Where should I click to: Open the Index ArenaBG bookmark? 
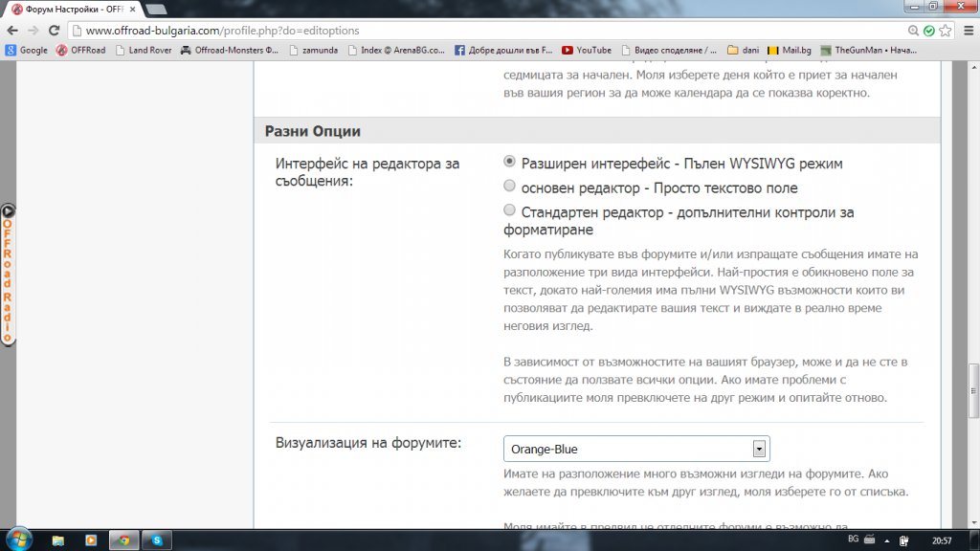pos(396,50)
